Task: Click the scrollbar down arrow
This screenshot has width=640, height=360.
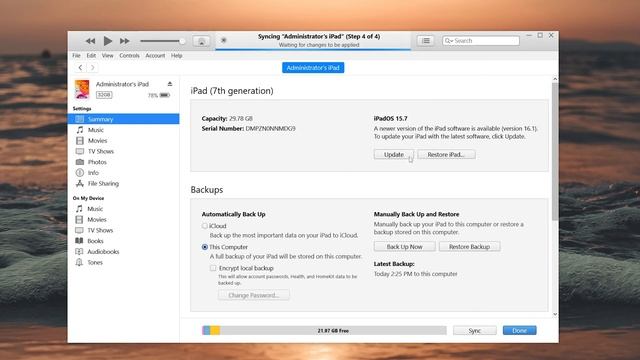Action: click(555, 314)
